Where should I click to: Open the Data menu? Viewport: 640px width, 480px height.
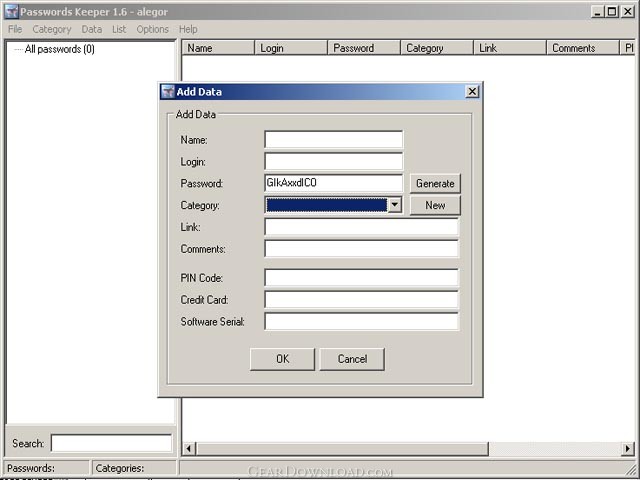click(x=92, y=29)
